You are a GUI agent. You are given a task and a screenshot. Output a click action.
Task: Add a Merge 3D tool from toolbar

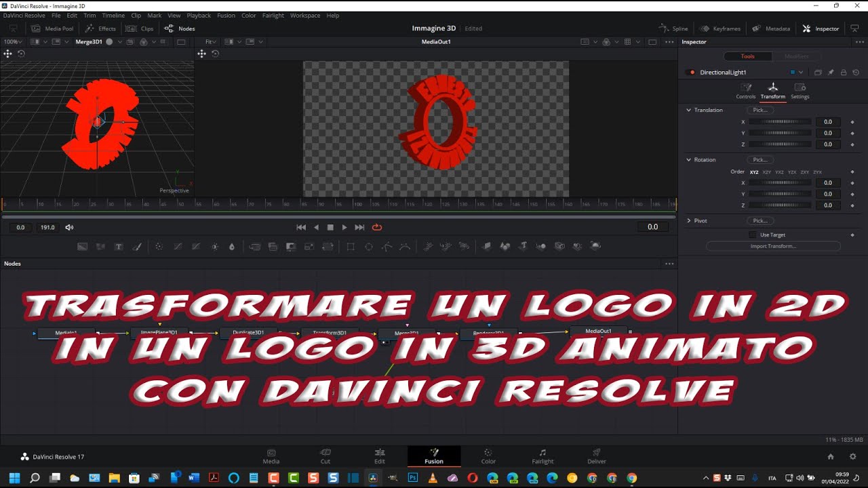coord(541,247)
